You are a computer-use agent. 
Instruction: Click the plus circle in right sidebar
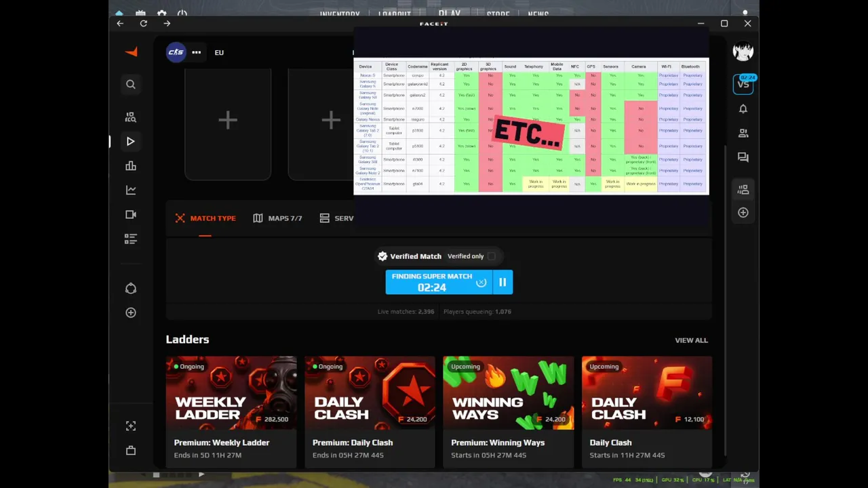click(x=743, y=213)
